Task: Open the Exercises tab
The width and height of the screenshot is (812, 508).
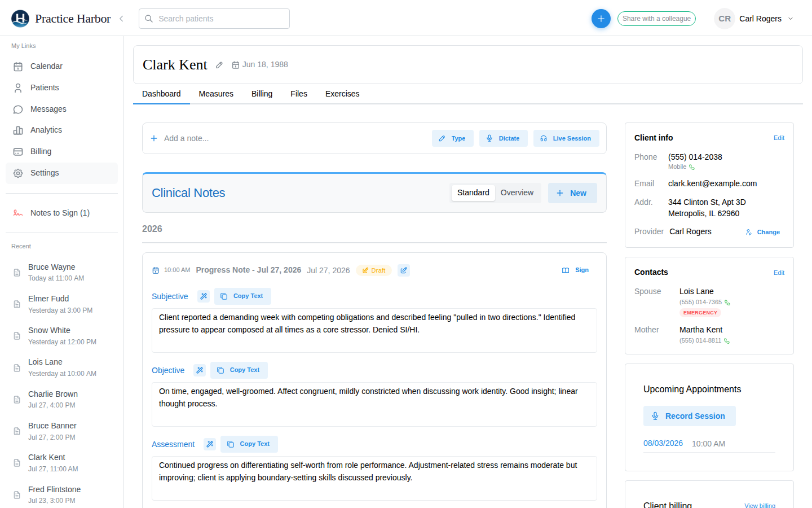Action: tap(342, 94)
